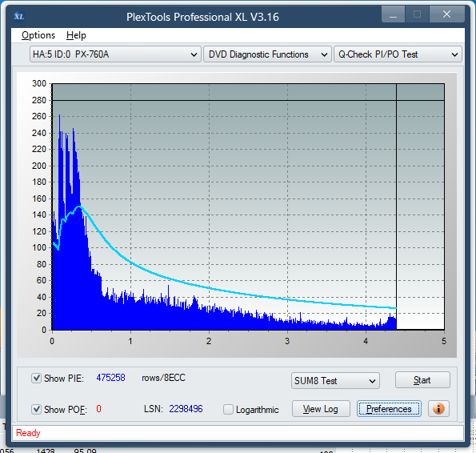
Task: Open the Options menu
Action: coord(38,35)
